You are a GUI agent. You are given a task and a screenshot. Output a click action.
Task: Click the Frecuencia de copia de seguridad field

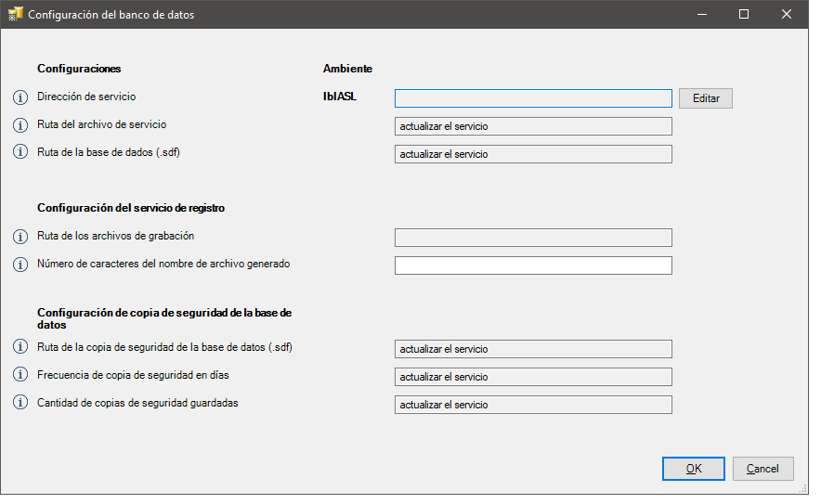[x=533, y=377]
